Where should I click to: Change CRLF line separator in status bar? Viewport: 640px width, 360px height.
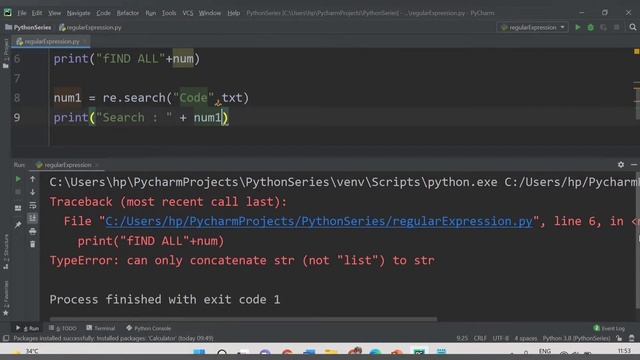pyautogui.click(x=480, y=338)
